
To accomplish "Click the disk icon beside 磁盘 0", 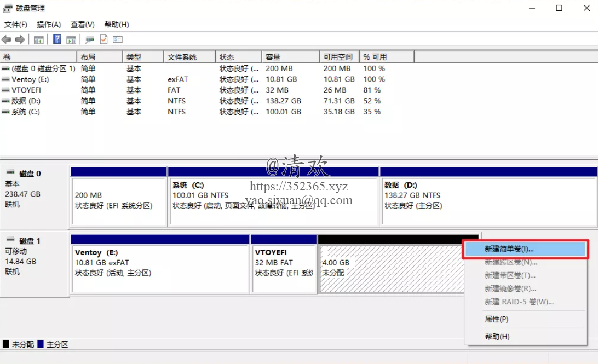I will [11, 172].
